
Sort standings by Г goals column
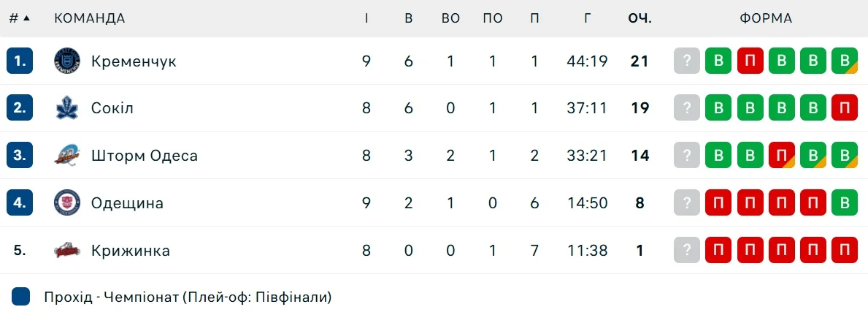pyautogui.click(x=587, y=18)
